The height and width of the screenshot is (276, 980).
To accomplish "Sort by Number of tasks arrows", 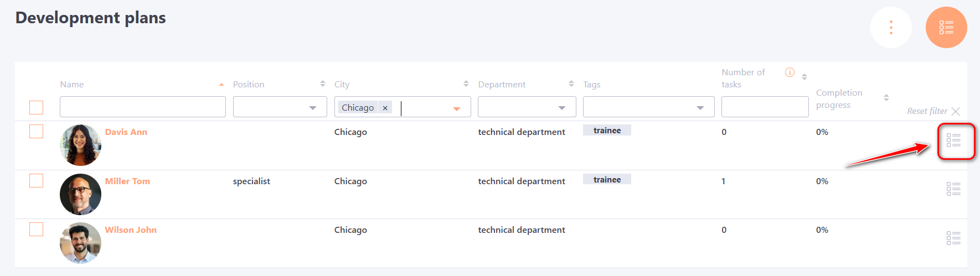I will pos(804,77).
